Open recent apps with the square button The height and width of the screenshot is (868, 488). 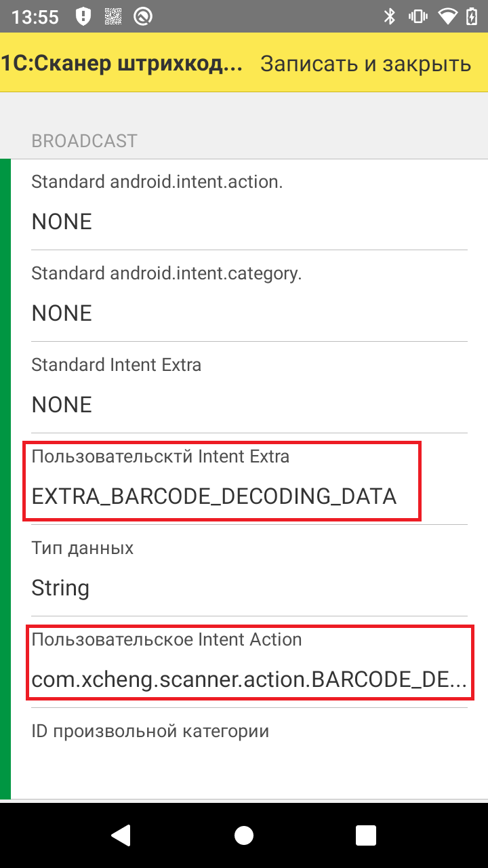coord(366,835)
